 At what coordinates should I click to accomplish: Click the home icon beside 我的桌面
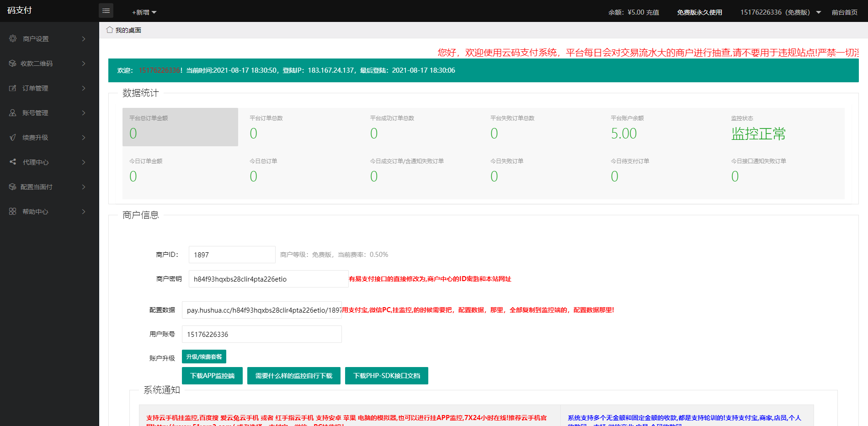[110, 30]
